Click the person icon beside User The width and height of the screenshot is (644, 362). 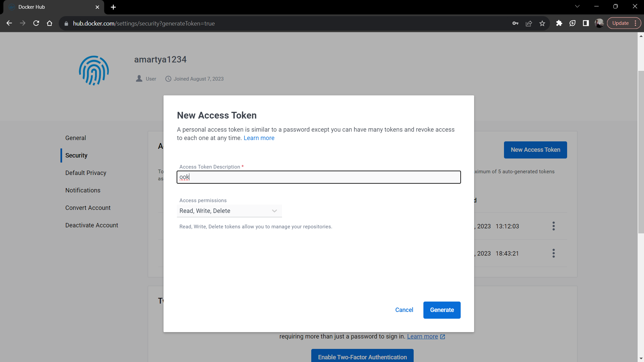click(x=139, y=79)
